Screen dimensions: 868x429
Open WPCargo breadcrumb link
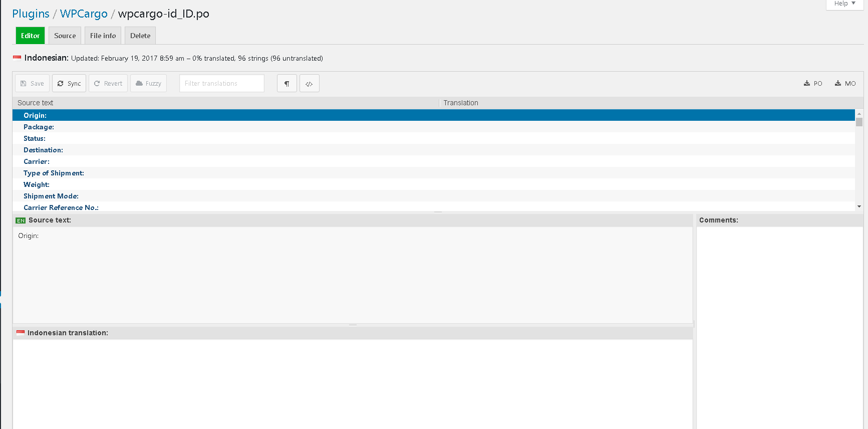click(84, 14)
